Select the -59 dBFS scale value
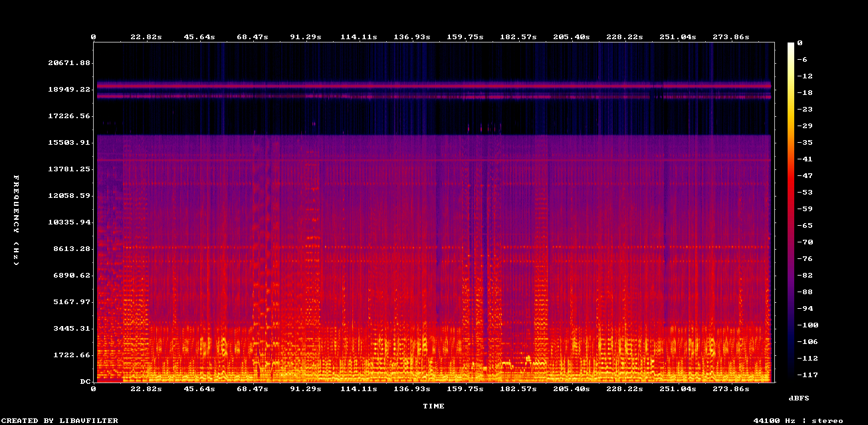 (805, 209)
